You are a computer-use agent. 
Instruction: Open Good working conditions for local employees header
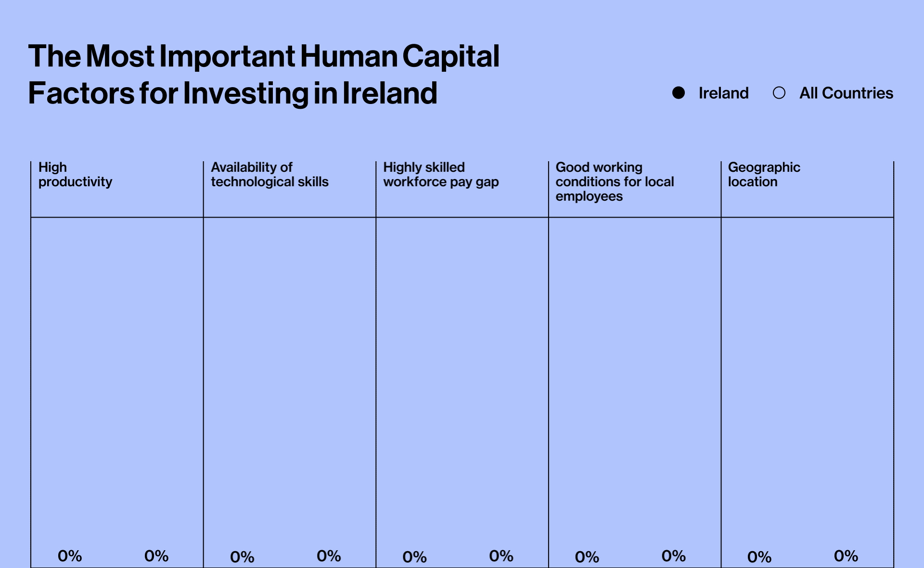[615, 181]
